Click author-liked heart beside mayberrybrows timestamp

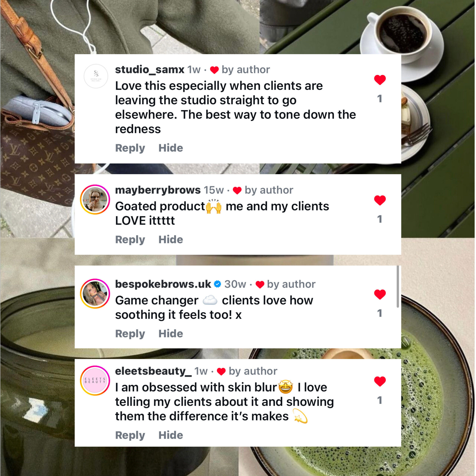pyautogui.click(x=237, y=190)
